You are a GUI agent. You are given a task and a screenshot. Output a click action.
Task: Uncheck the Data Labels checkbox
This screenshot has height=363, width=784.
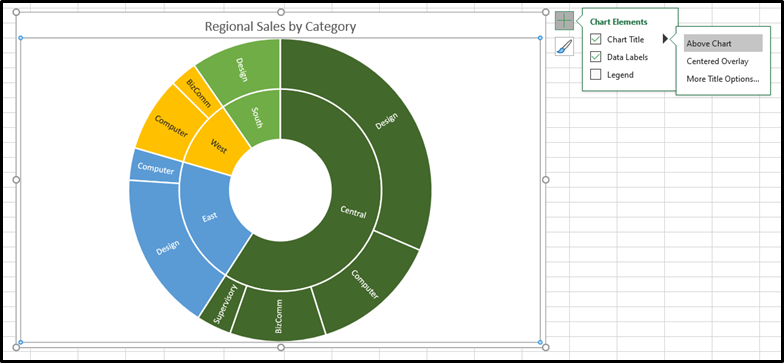click(596, 57)
